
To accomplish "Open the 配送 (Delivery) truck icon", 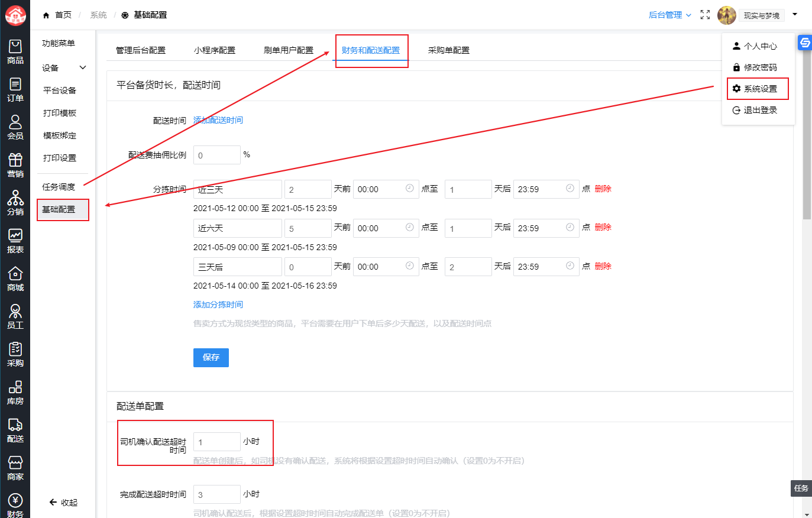I will (15, 430).
